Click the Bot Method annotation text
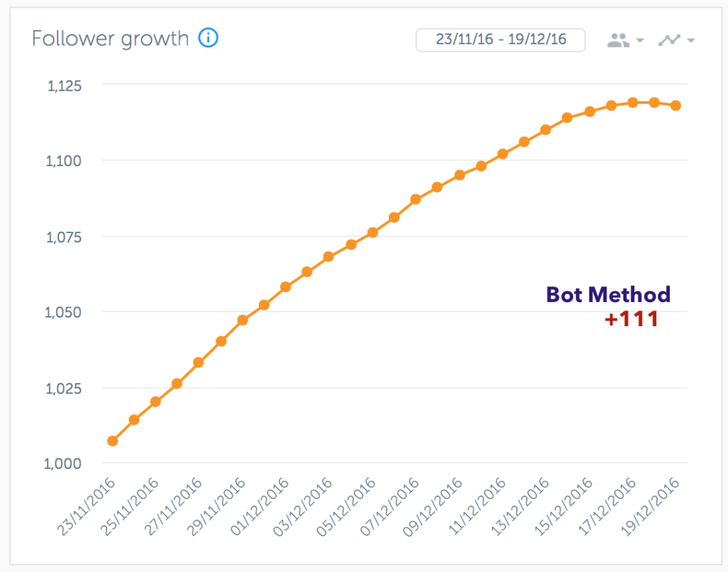The height and width of the screenshot is (572, 728). 608,295
